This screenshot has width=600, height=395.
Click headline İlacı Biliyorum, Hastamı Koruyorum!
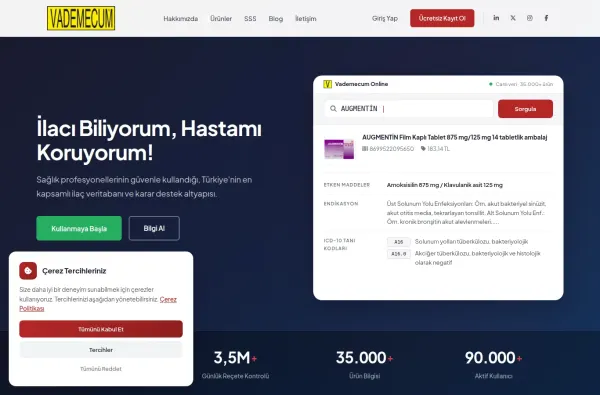(149, 140)
